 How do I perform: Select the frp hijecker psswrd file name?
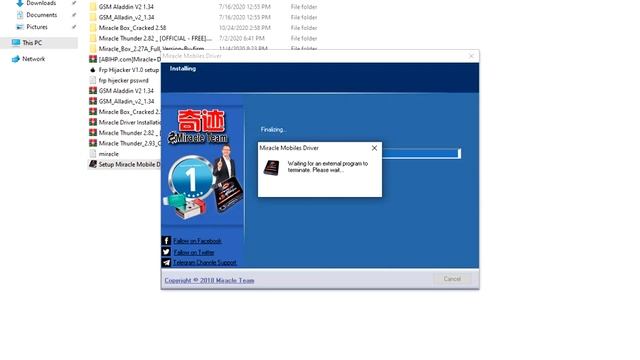[124, 81]
